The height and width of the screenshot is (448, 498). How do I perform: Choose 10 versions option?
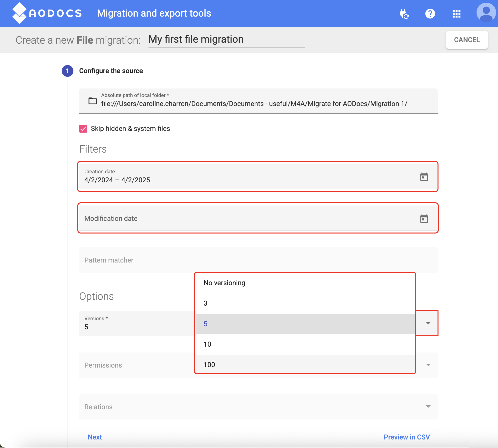pyautogui.click(x=305, y=344)
